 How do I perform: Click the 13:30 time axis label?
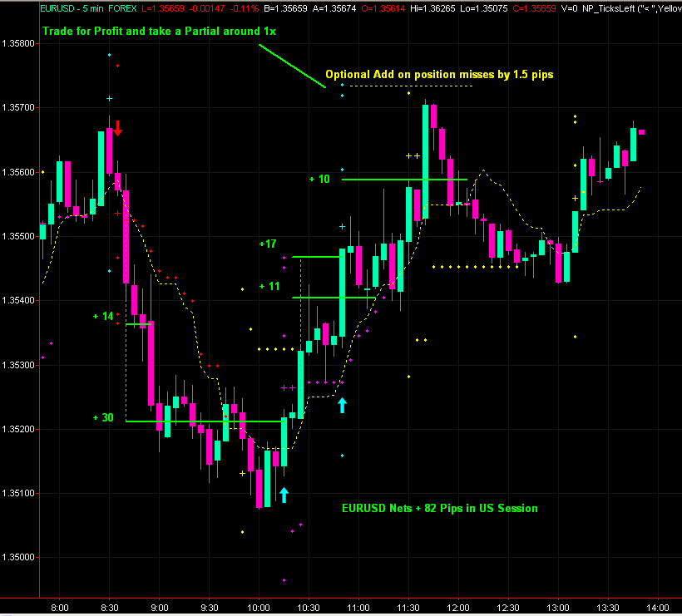[608, 608]
